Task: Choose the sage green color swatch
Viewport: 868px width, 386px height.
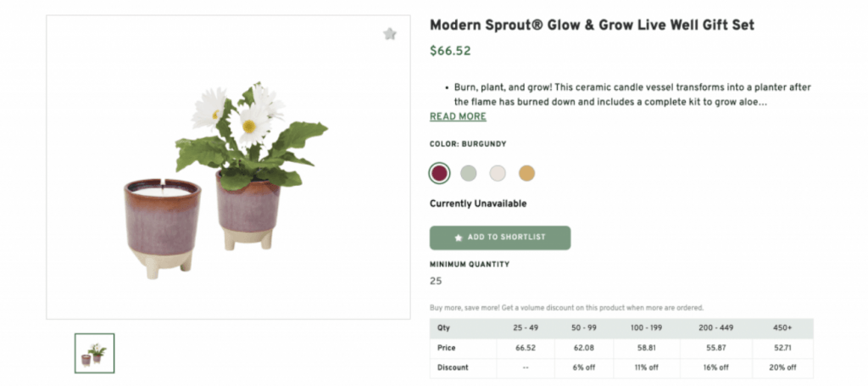Action: 469,173
